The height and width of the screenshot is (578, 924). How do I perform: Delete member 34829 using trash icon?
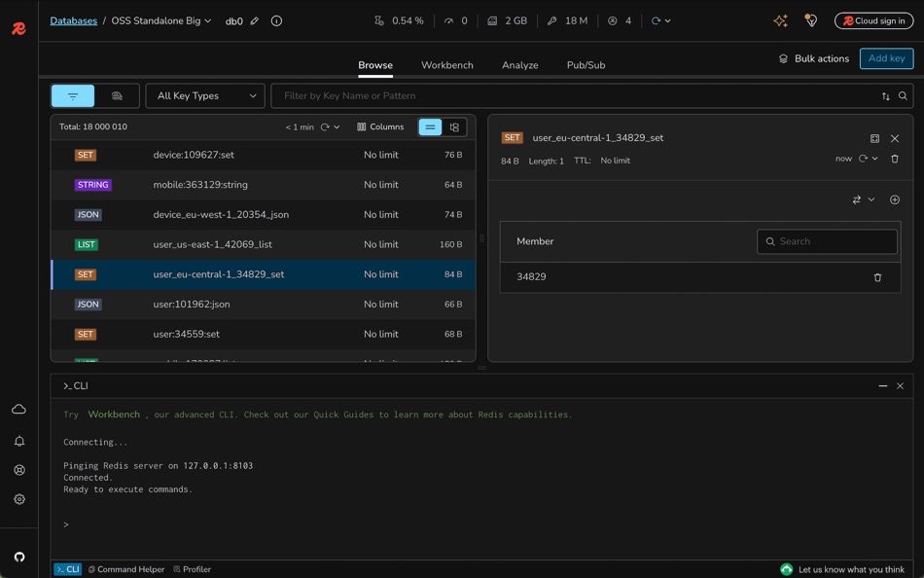[877, 277]
